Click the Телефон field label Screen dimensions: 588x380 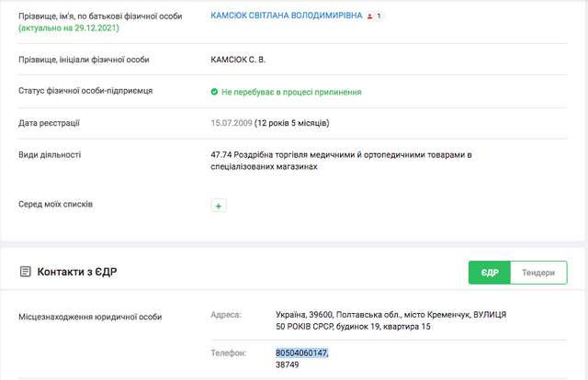pos(227,352)
